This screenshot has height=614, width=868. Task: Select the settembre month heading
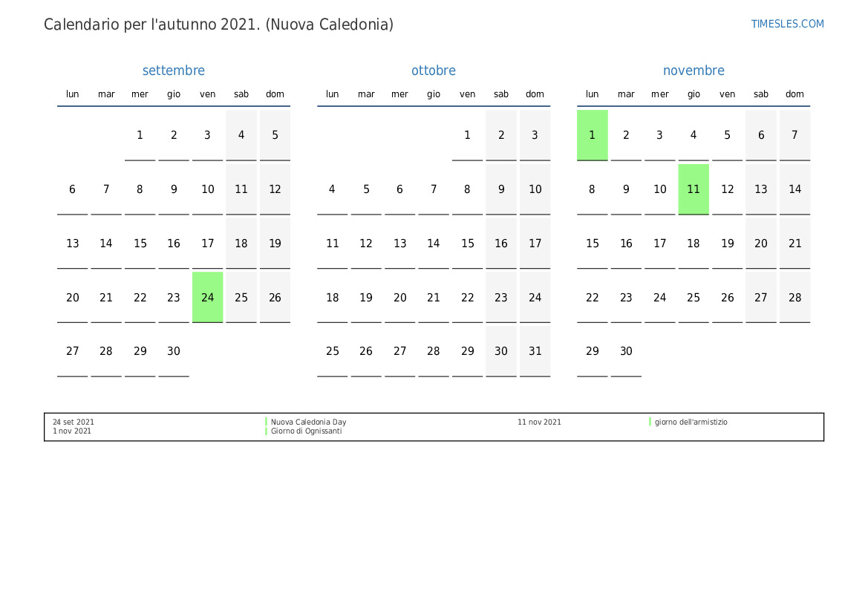(x=173, y=71)
